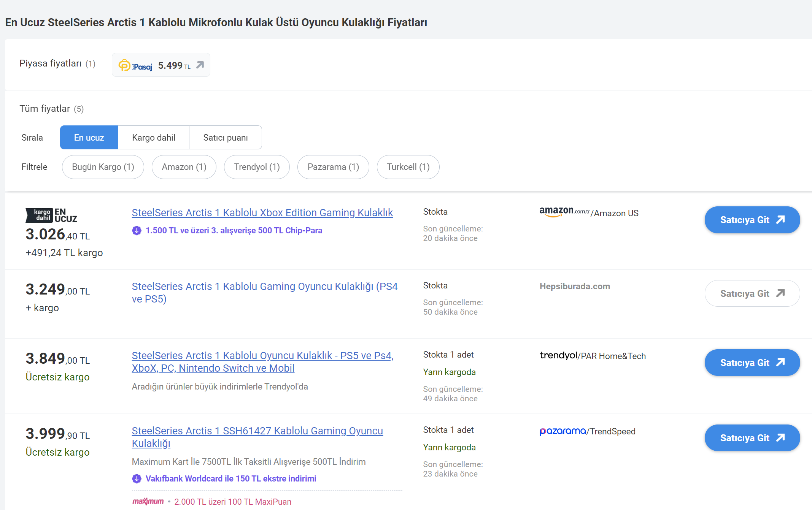
Task: Click the arrow icon on Trendyol Satıcıya Git
Action: pos(780,362)
